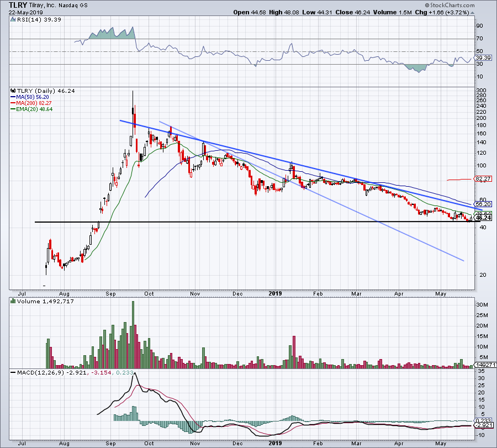Click the 'Open 44.58' value
497x448 pixels.
[250, 12]
